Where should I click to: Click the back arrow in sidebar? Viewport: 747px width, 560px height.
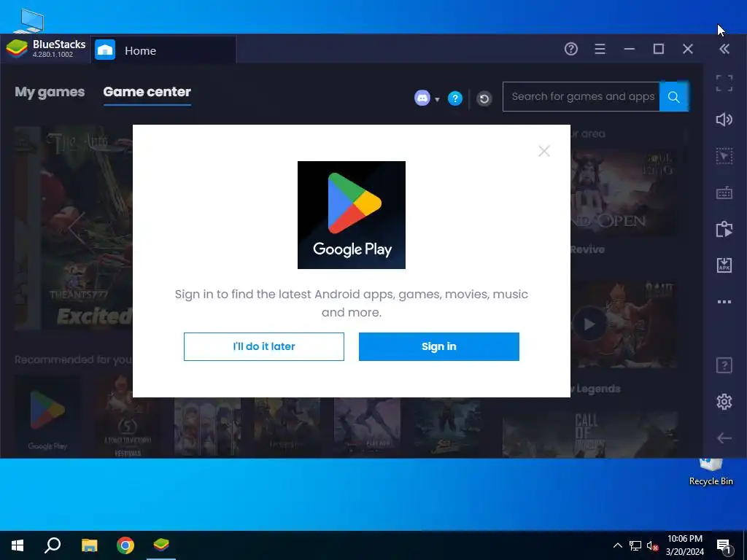(724, 438)
